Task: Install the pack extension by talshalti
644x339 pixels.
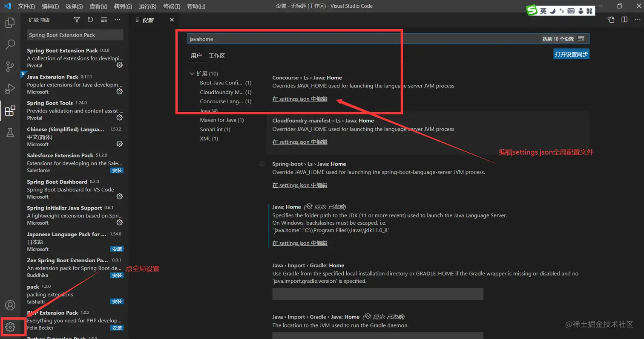Action: point(117,301)
